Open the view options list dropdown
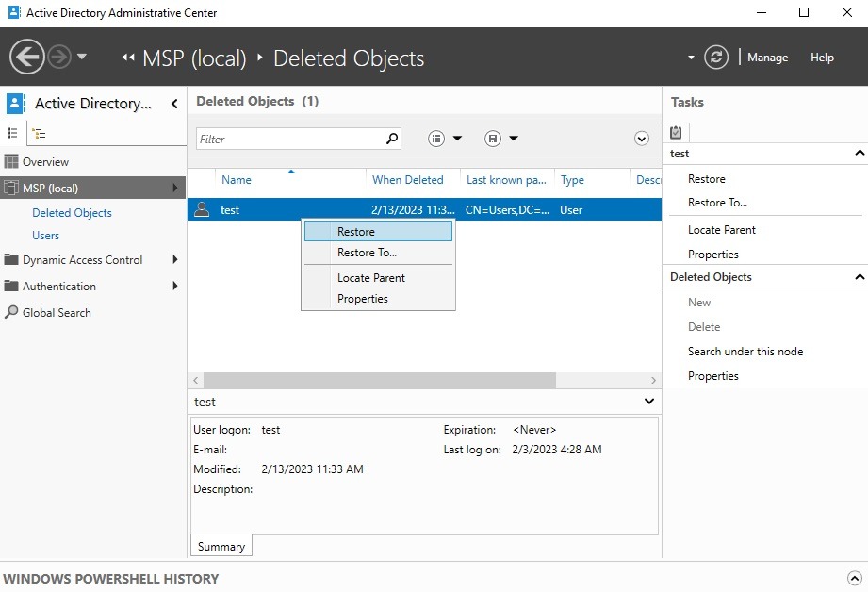 pyautogui.click(x=445, y=139)
